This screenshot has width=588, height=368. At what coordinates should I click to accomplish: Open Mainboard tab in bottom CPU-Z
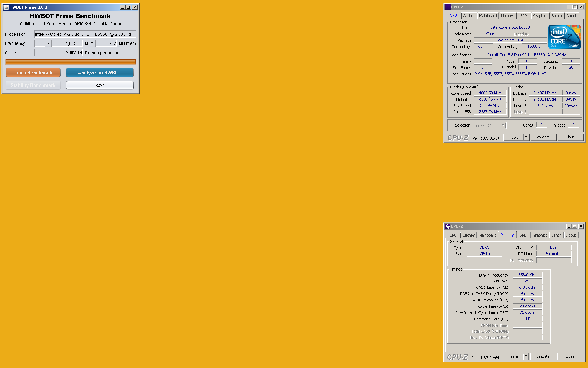point(488,235)
